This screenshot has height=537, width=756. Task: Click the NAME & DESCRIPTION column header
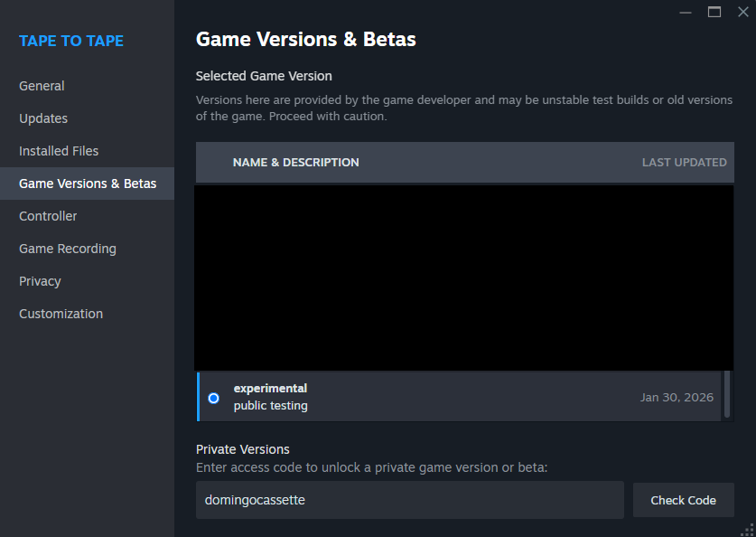[295, 163]
